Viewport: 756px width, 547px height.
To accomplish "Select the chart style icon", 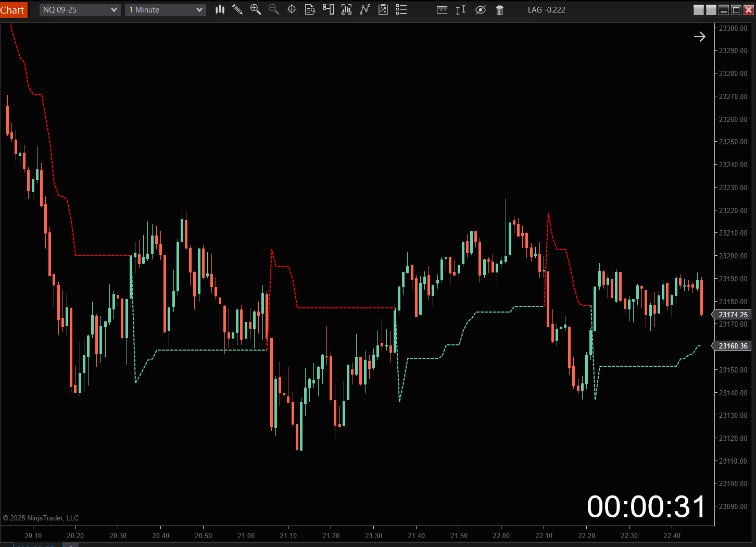I will [220, 9].
